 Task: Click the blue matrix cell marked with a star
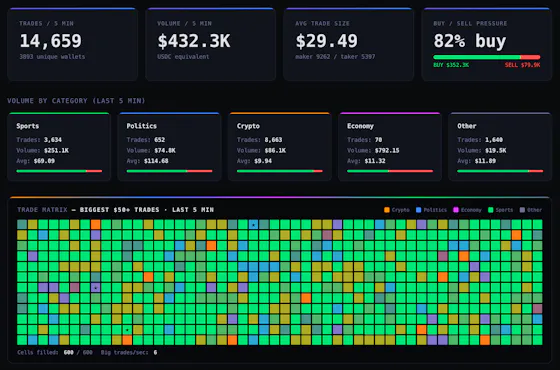[253, 225]
